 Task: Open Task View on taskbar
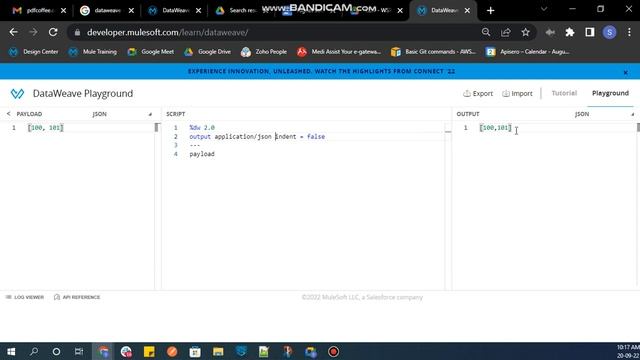79,351
